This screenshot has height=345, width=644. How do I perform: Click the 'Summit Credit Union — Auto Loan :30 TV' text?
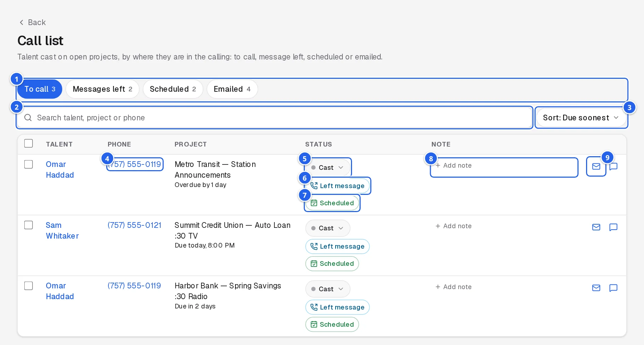[233, 231]
